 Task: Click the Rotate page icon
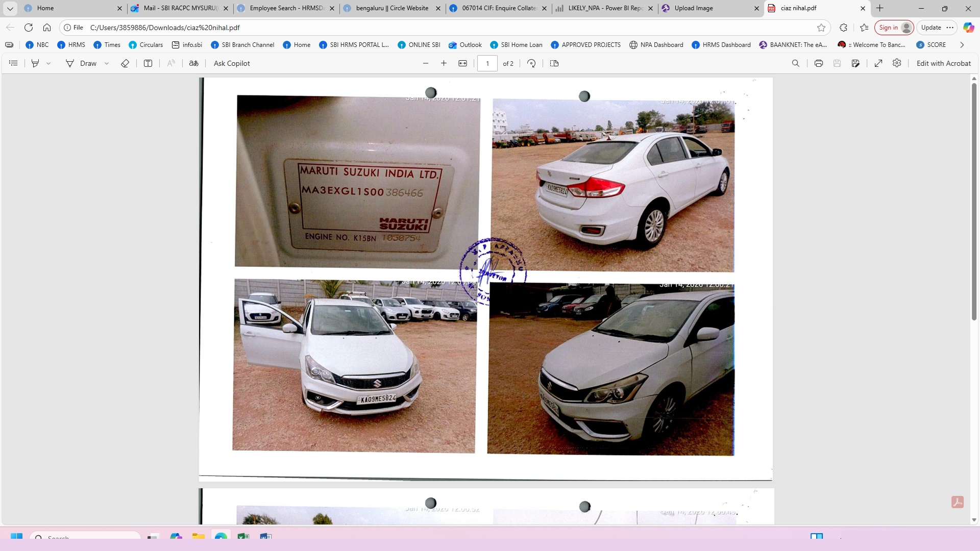pos(531,63)
